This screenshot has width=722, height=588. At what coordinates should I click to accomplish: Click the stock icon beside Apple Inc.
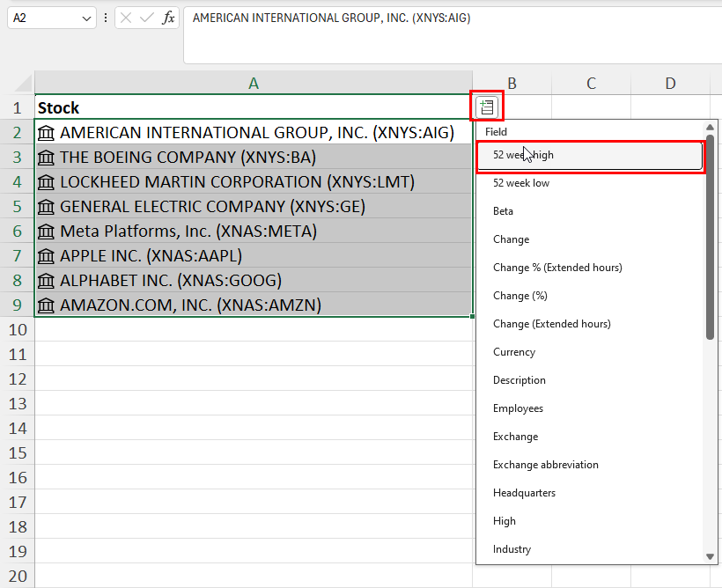click(46, 256)
